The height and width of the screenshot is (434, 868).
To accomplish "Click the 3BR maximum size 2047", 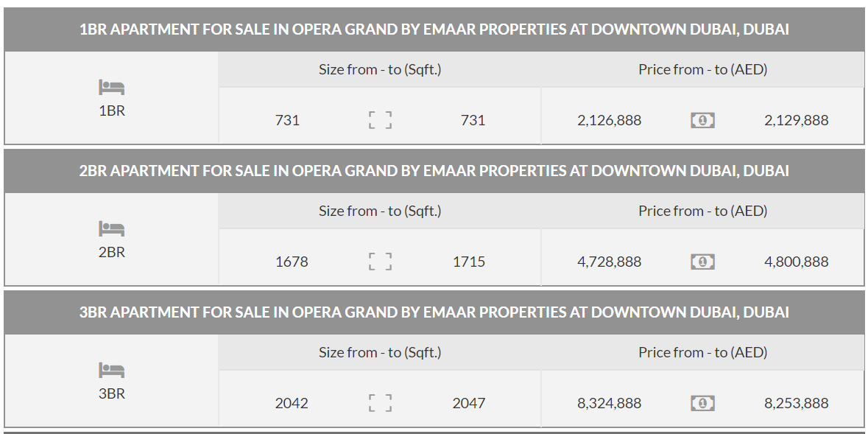I will [469, 403].
